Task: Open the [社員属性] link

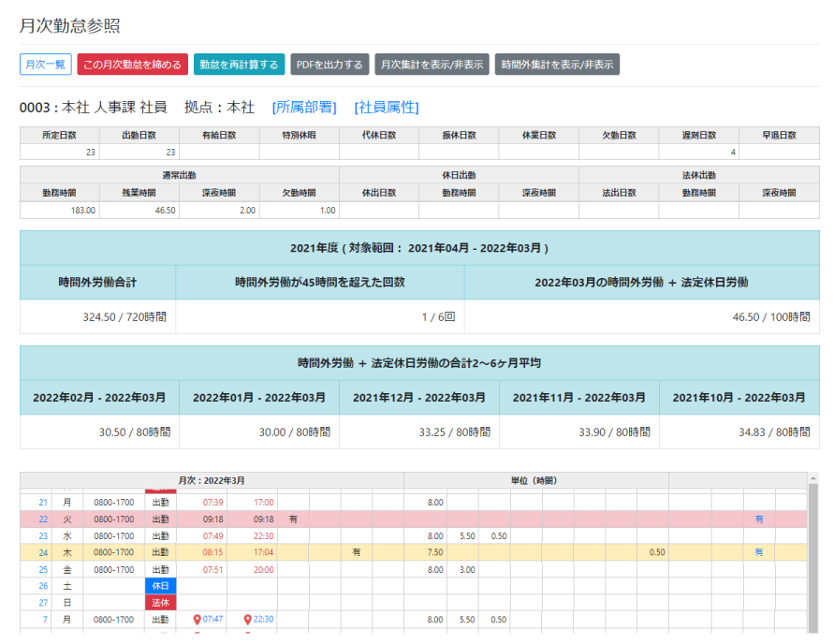Action: tap(387, 108)
